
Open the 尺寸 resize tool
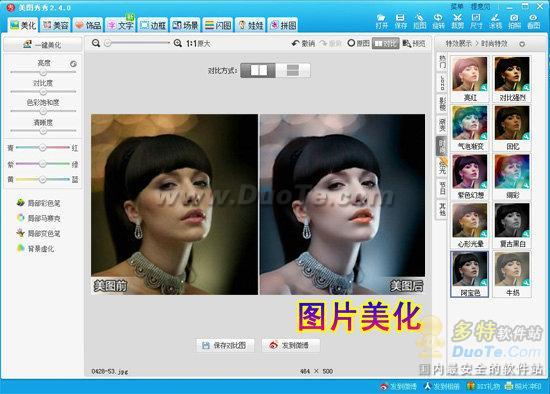click(476, 21)
